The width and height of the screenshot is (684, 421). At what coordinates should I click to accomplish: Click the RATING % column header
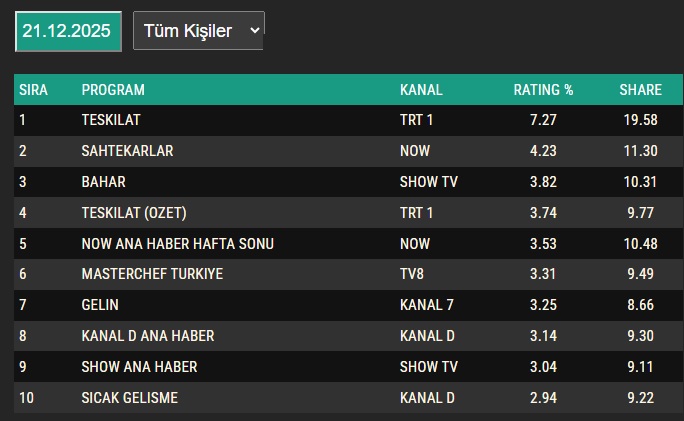[543, 90]
